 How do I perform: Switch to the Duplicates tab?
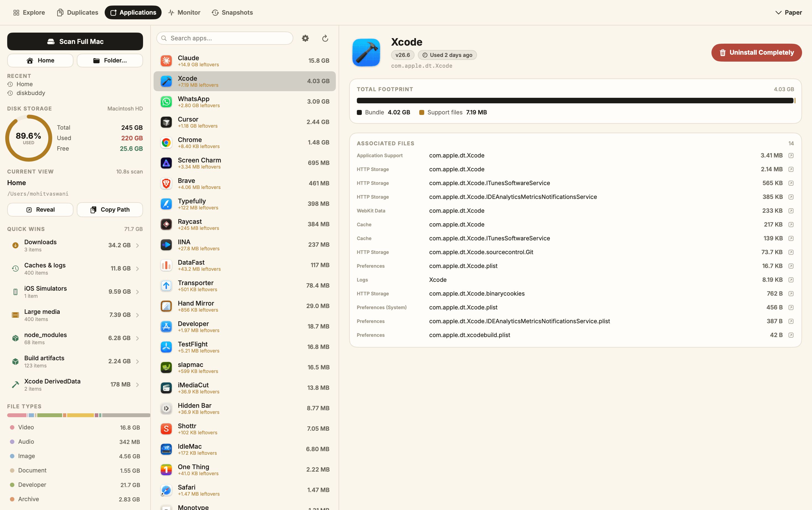(78, 12)
